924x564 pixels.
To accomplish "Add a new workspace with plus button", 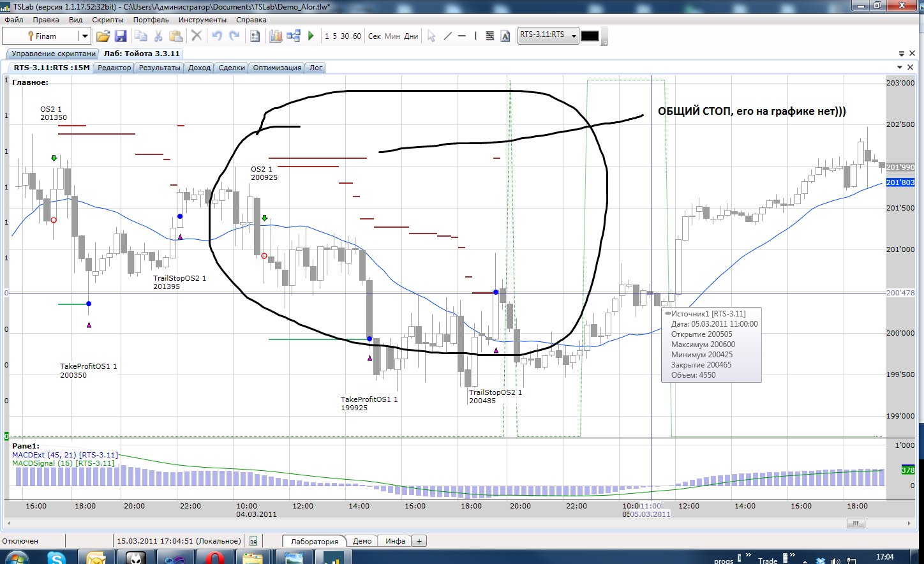I will click(419, 541).
